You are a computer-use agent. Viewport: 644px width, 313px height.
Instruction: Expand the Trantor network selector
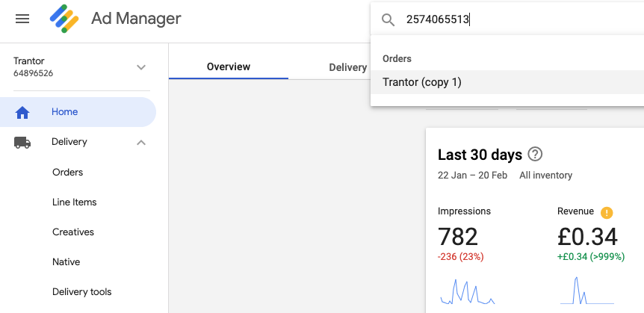point(141,67)
